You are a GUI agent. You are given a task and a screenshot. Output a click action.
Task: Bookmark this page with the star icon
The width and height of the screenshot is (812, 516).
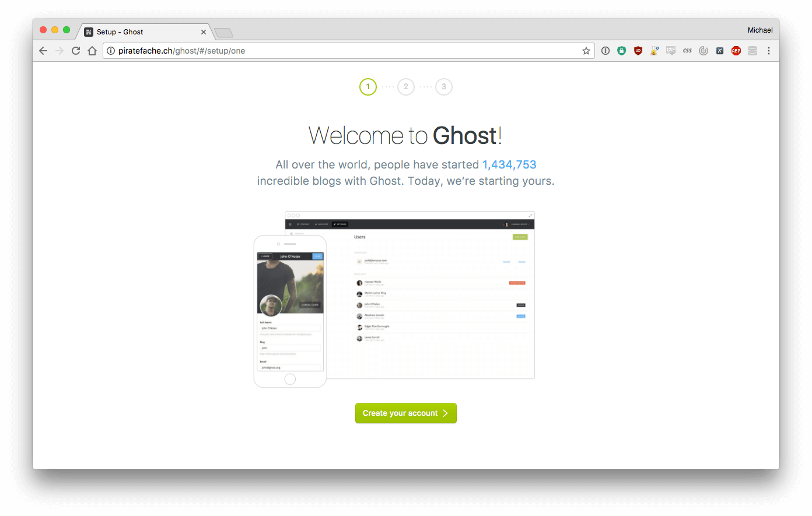pyautogui.click(x=586, y=51)
